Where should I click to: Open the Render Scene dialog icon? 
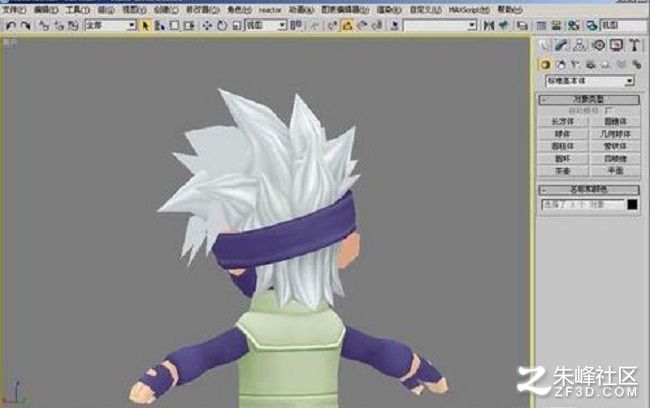click(x=592, y=26)
